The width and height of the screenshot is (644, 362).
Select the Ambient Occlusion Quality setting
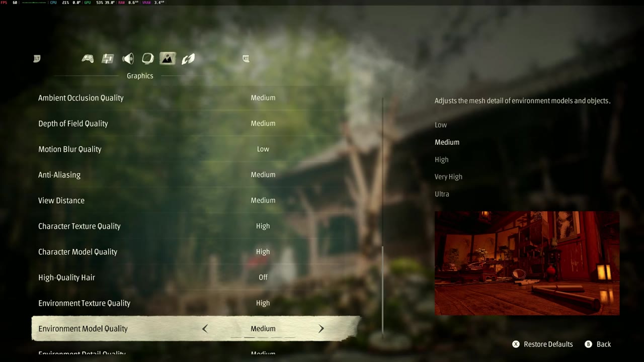(x=196, y=98)
